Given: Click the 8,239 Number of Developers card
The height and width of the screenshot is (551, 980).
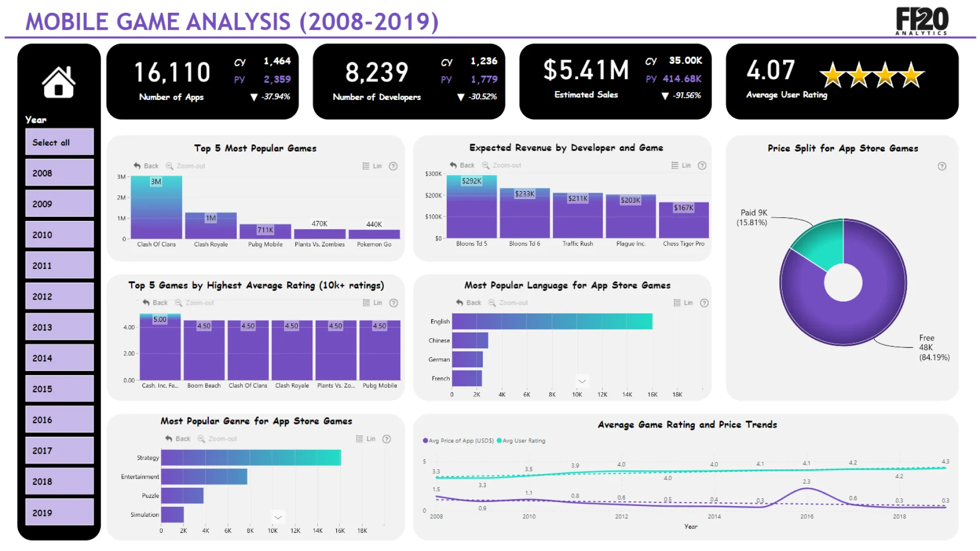Looking at the screenshot, I should pos(409,82).
